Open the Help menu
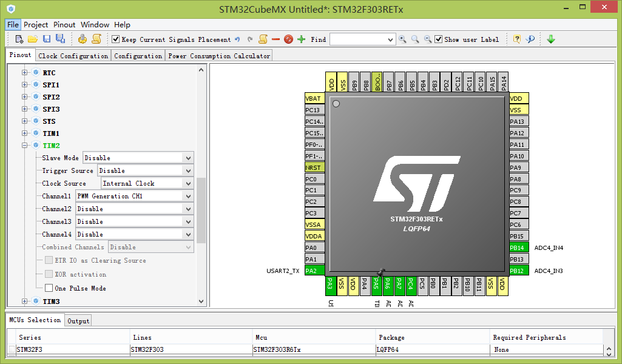 (122, 25)
